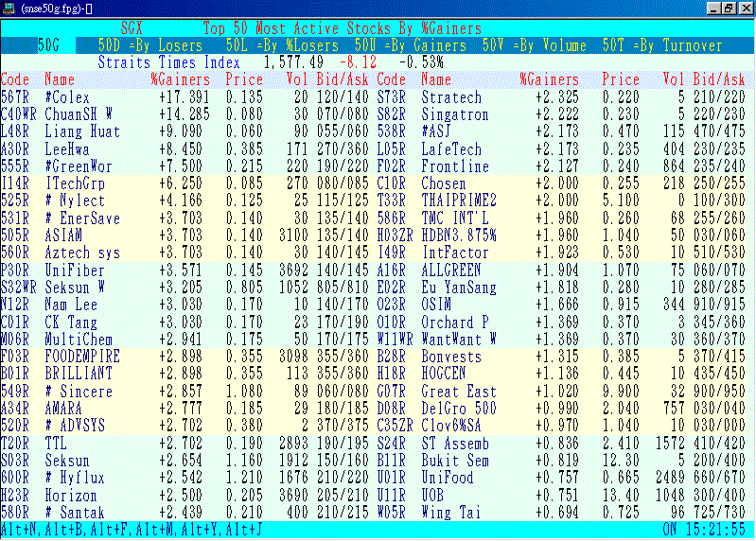
Task: Select the 50L By %Losers option
Action: 283,45
